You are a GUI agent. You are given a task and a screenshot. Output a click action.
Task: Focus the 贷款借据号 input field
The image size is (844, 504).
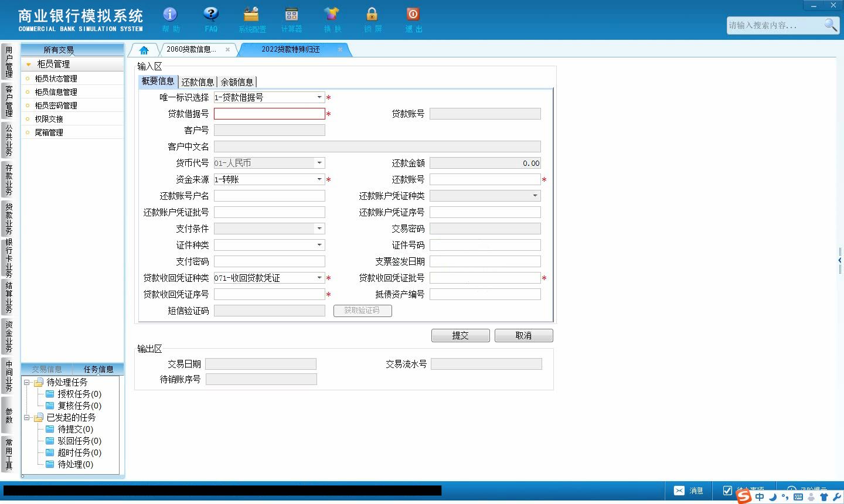click(270, 114)
